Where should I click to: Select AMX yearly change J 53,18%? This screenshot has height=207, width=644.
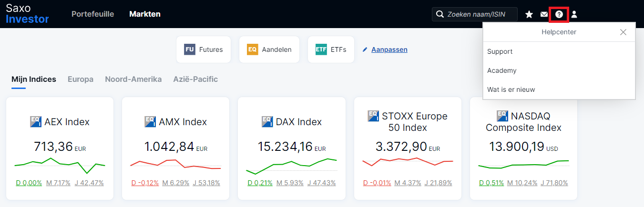point(206,183)
